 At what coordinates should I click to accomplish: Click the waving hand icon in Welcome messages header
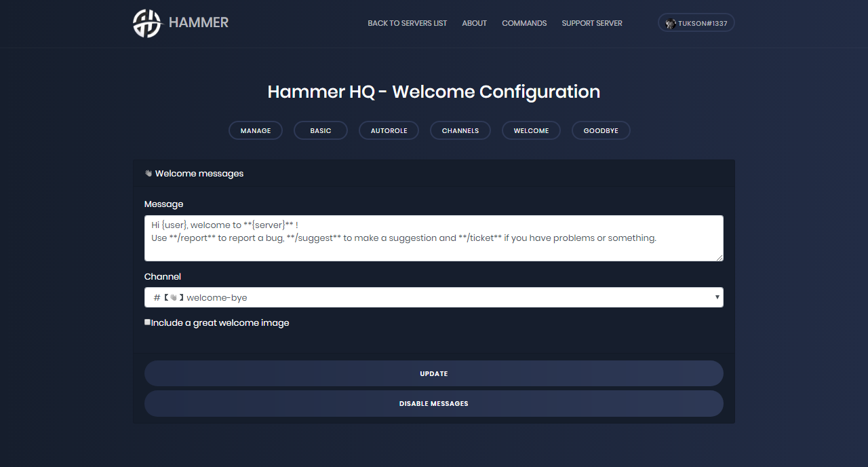coord(149,174)
